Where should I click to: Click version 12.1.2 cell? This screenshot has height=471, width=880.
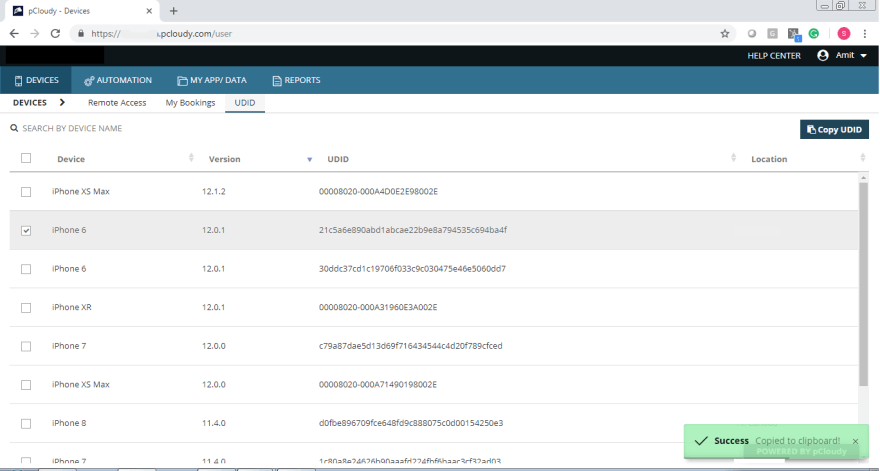[x=214, y=191]
